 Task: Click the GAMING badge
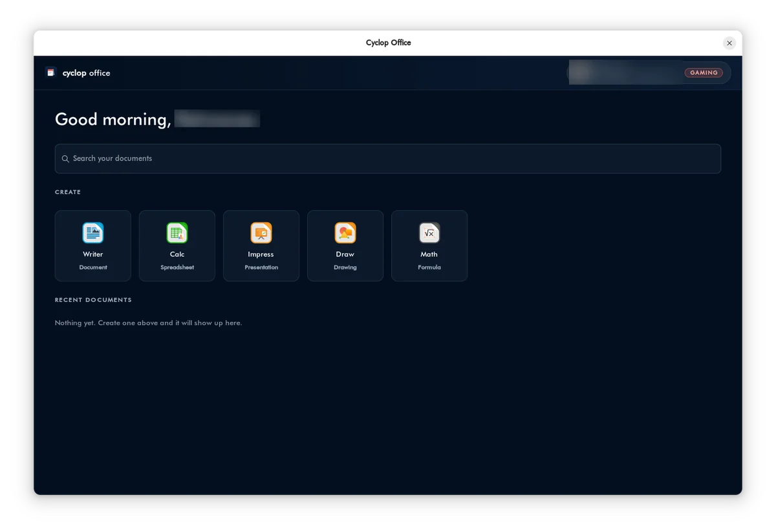[x=704, y=73]
